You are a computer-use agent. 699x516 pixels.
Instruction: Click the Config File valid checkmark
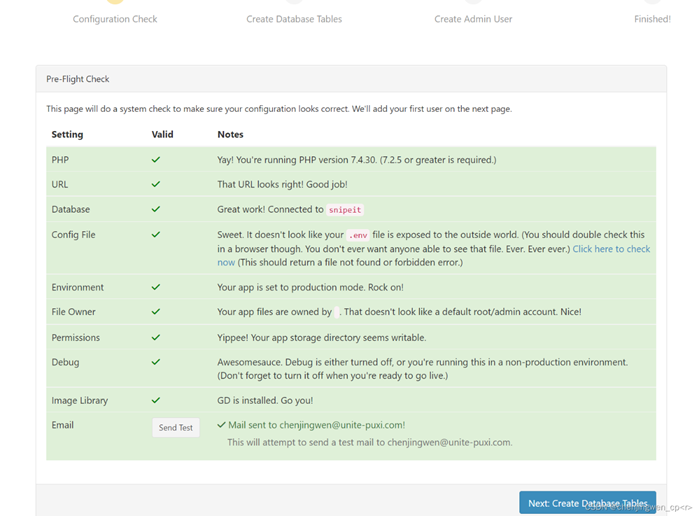tap(156, 235)
